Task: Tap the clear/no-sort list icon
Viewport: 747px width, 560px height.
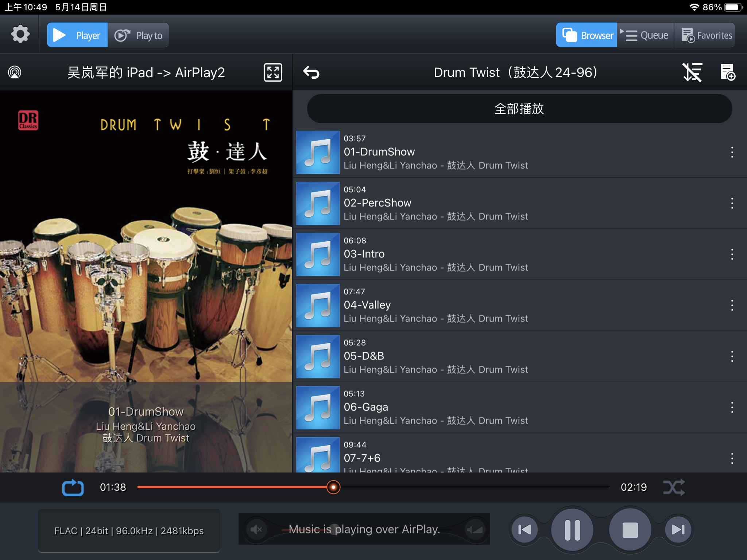Action: tap(692, 72)
